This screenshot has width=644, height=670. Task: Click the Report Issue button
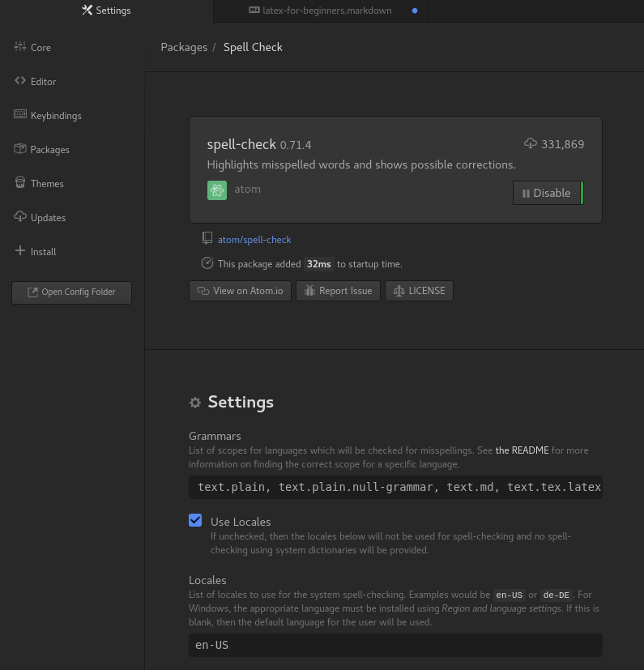tap(338, 291)
